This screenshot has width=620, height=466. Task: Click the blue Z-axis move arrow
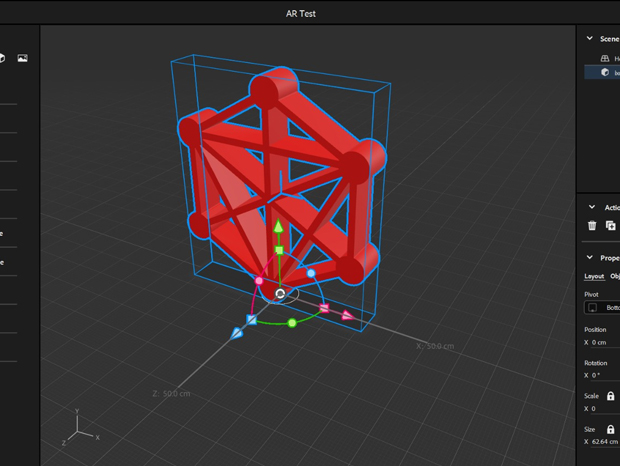(237, 333)
